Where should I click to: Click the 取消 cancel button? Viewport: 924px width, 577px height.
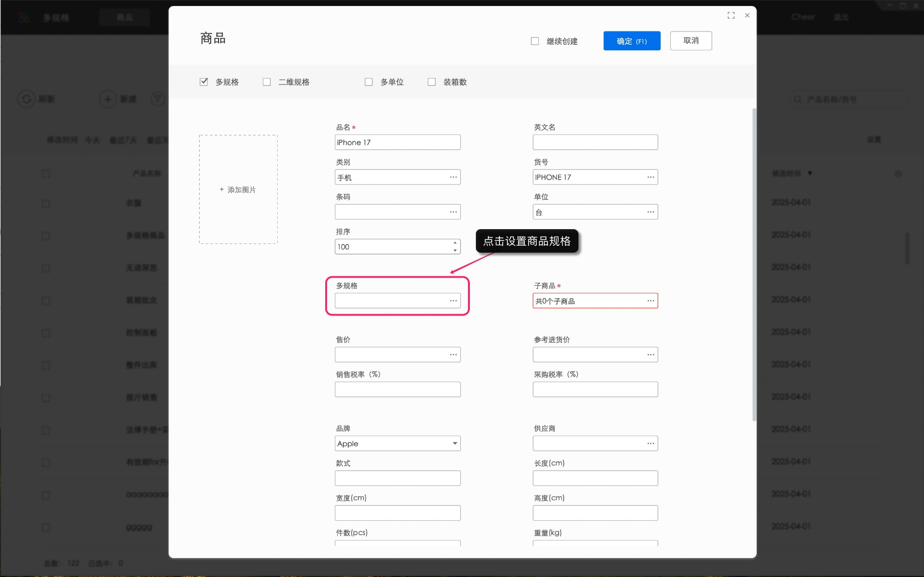click(x=691, y=41)
